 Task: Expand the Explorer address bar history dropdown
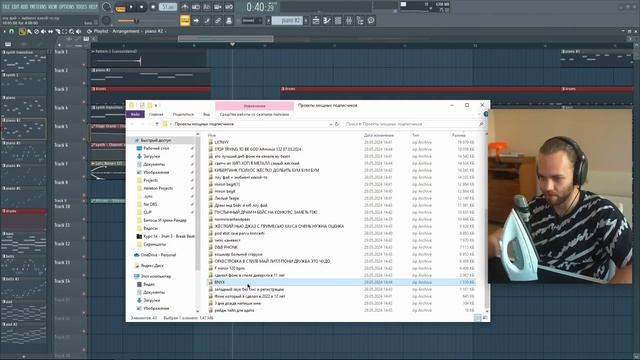[x=331, y=124]
